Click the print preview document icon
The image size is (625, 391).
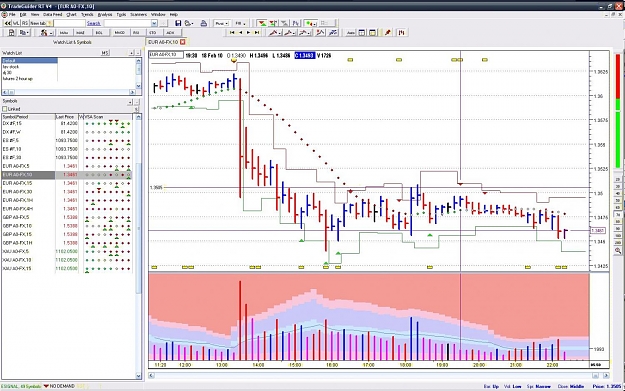(12, 33)
